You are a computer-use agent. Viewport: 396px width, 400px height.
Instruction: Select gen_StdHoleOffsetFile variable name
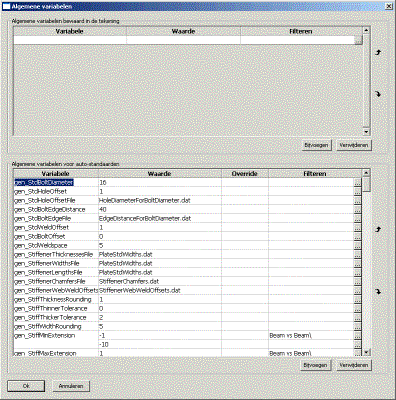pyautogui.click(x=56, y=200)
